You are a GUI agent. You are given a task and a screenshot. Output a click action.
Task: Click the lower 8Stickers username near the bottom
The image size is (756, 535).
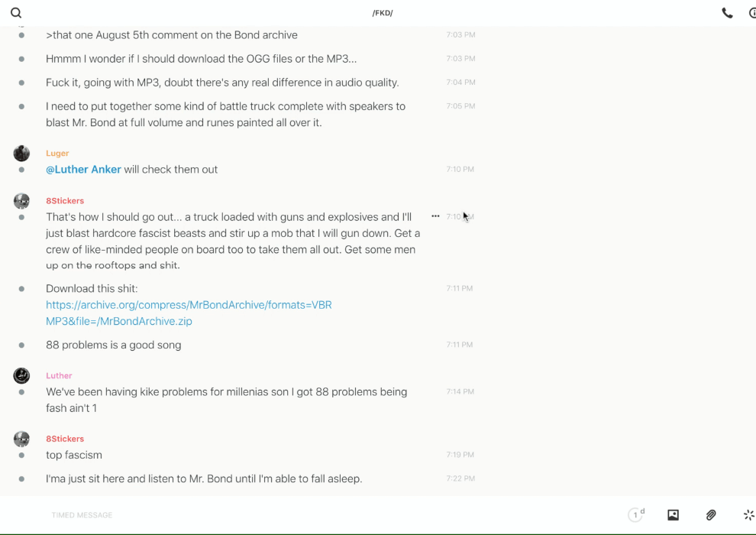[65, 439]
